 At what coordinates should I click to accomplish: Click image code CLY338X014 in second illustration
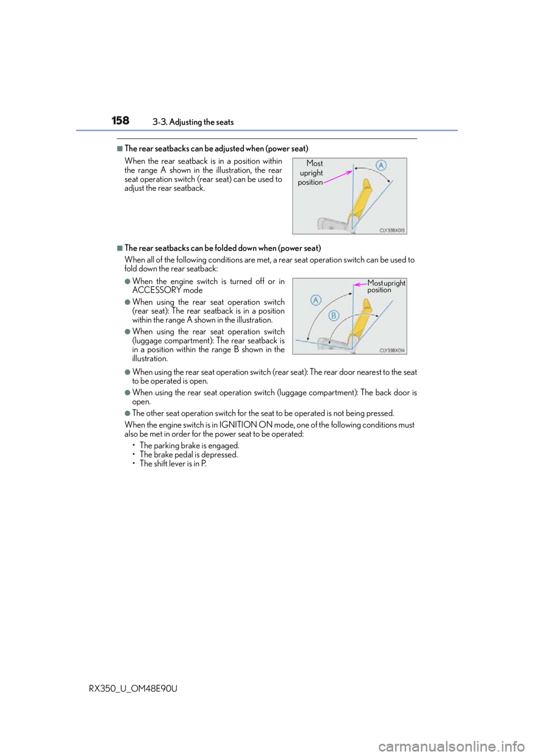[x=392, y=351]
